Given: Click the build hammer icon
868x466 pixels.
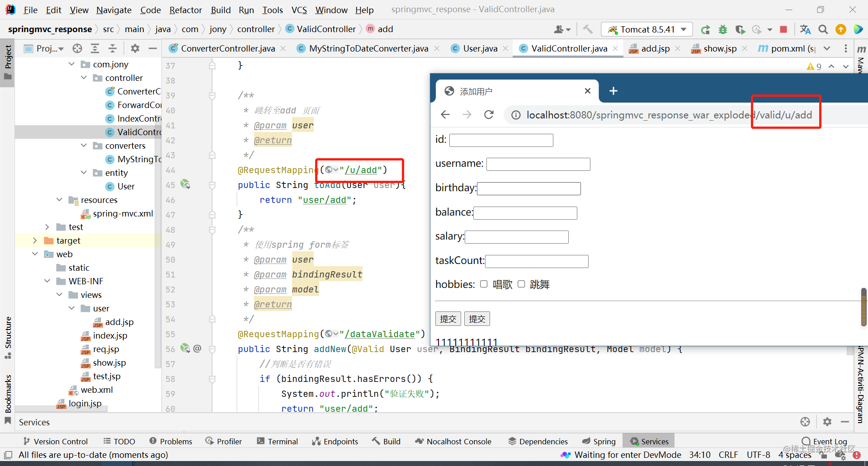Looking at the screenshot, I should pyautogui.click(x=588, y=29).
